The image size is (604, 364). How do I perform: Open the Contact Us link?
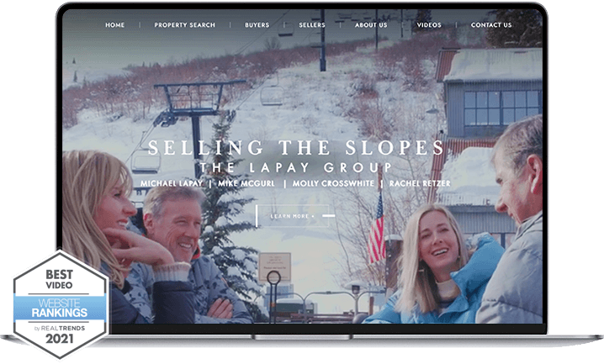[491, 25]
